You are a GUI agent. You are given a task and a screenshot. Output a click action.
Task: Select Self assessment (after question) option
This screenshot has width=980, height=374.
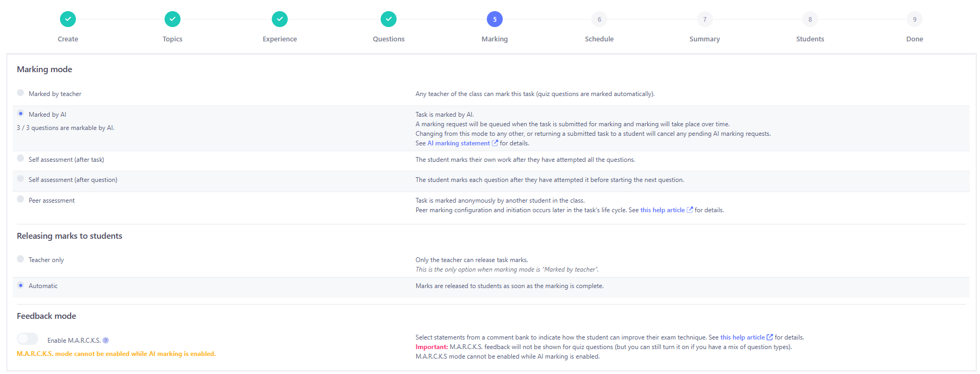tap(21, 179)
